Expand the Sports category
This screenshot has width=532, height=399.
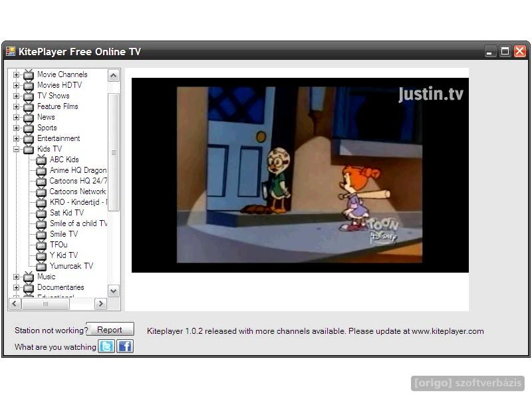click(x=16, y=128)
